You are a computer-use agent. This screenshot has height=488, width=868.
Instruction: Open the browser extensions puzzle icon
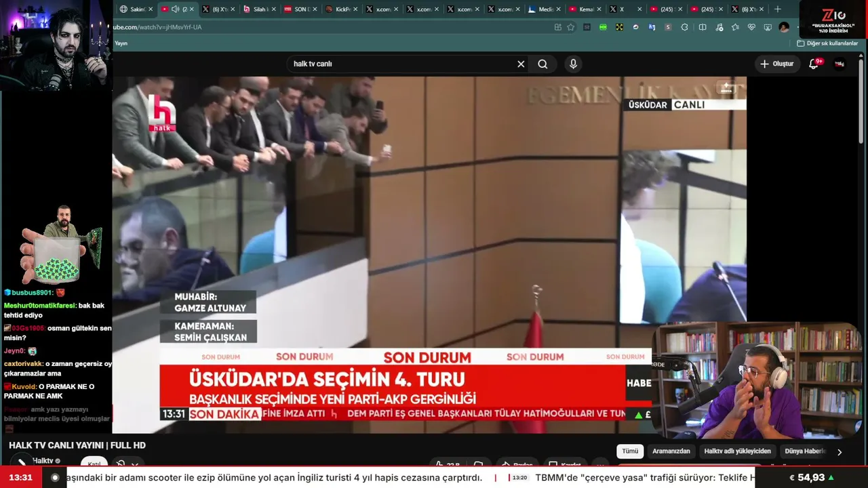[x=684, y=27]
